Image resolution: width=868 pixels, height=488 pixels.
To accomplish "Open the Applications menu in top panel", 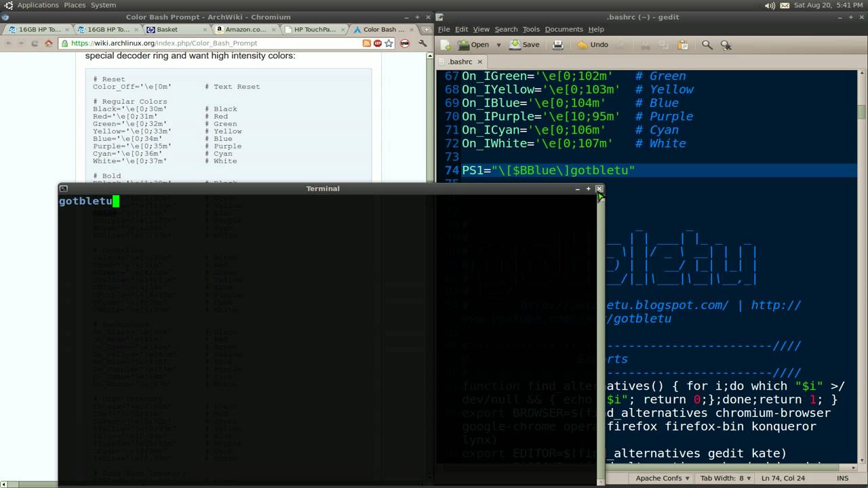I will coord(38,5).
